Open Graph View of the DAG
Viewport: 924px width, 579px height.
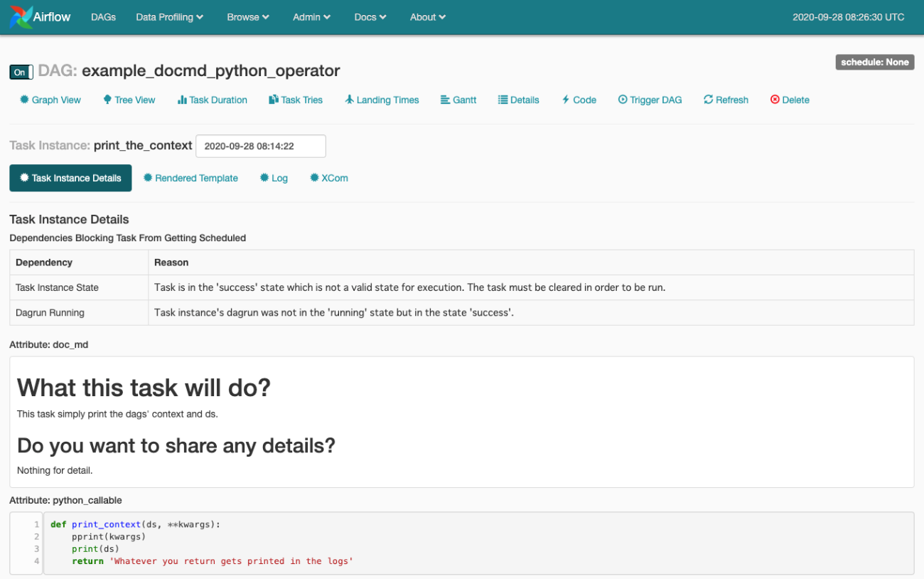[x=50, y=100]
